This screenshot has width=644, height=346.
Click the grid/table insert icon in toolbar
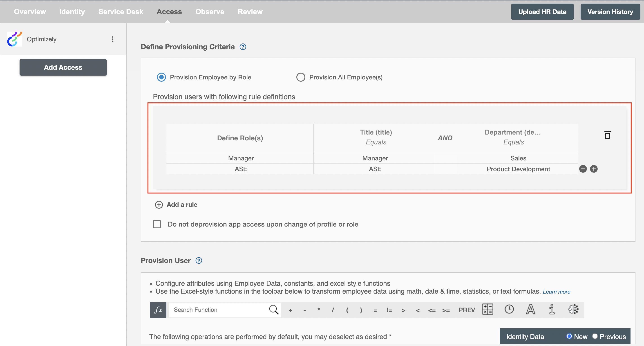pyautogui.click(x=487, y=310)
